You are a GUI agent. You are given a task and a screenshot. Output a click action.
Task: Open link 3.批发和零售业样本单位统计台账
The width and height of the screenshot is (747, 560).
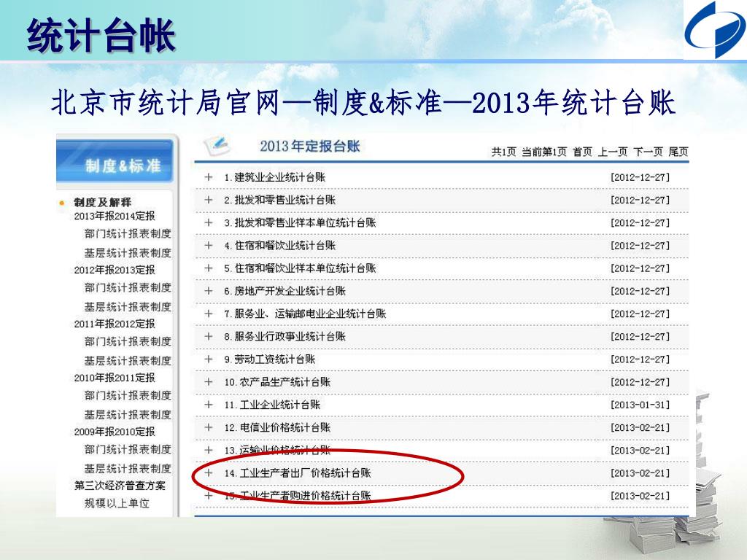point(300,223)
